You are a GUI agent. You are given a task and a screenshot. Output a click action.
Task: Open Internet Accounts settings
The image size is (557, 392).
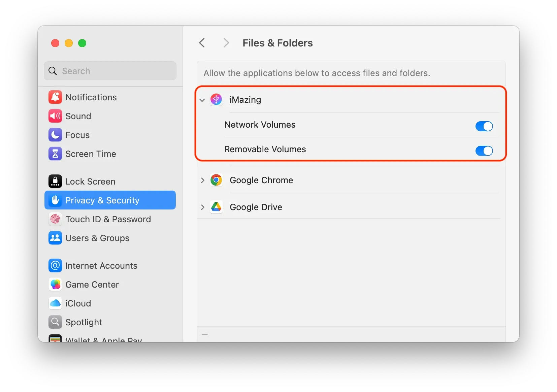click(x=101, y=265)
